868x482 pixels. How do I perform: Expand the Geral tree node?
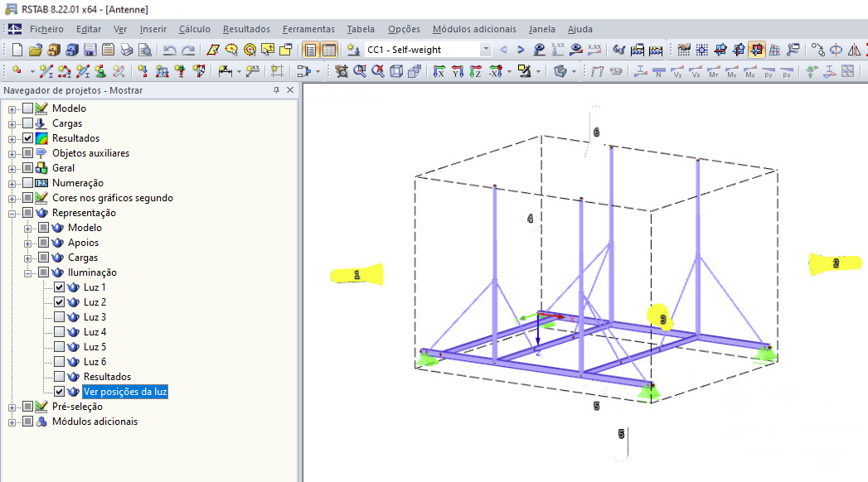pyautogui.click(x=12, y=169)
